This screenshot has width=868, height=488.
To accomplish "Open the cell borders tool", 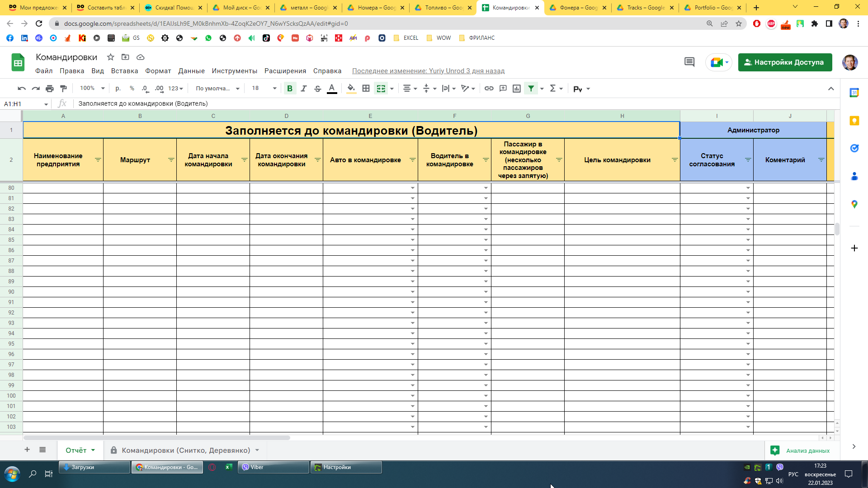I will pyautogui.click(x=366, y=89).
